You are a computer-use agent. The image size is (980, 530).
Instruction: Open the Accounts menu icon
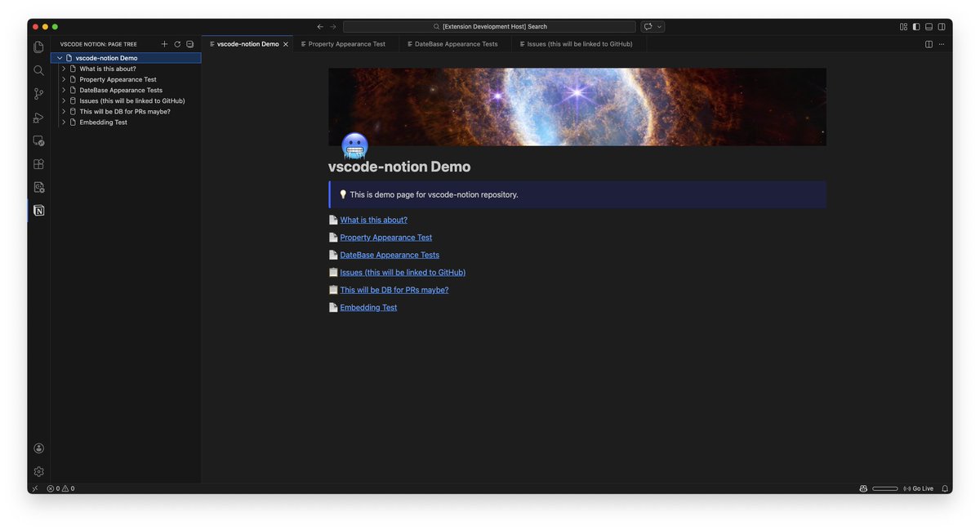[x=38, y=448]
